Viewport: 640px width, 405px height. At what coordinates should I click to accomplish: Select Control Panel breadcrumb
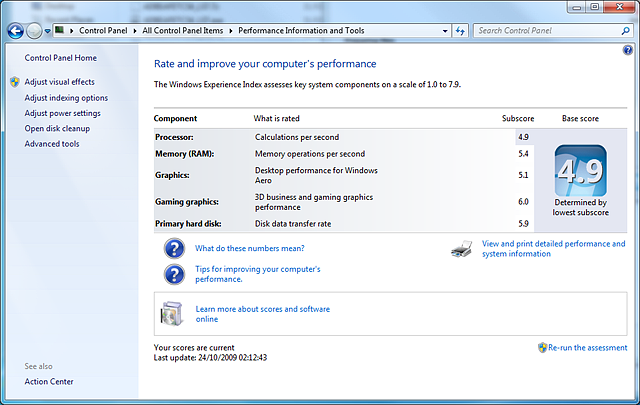(x=103, y=31)
